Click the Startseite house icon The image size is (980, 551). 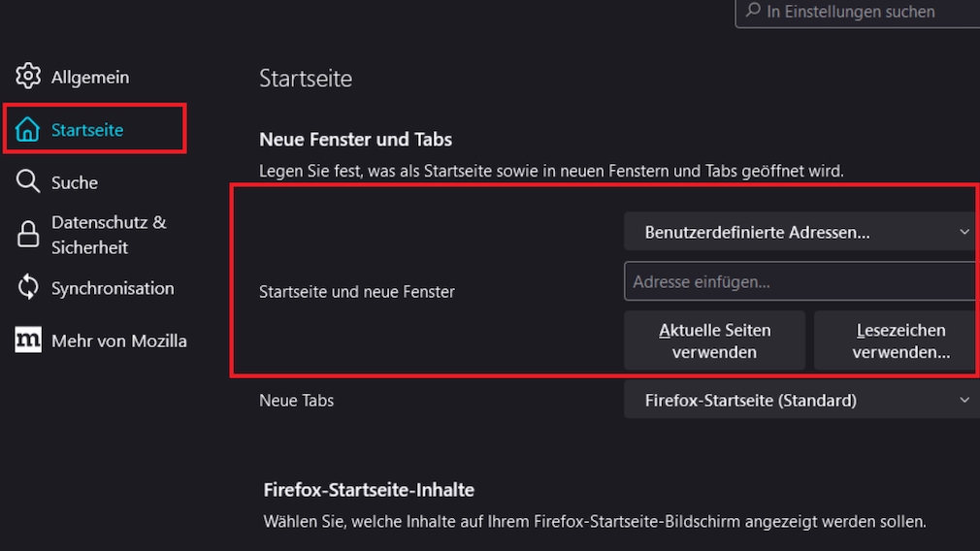point(28,130)
